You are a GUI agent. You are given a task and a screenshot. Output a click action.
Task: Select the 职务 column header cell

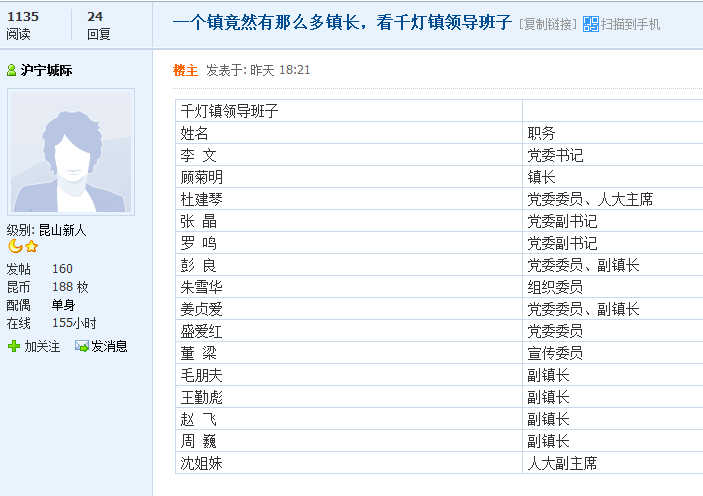[541, 133]
